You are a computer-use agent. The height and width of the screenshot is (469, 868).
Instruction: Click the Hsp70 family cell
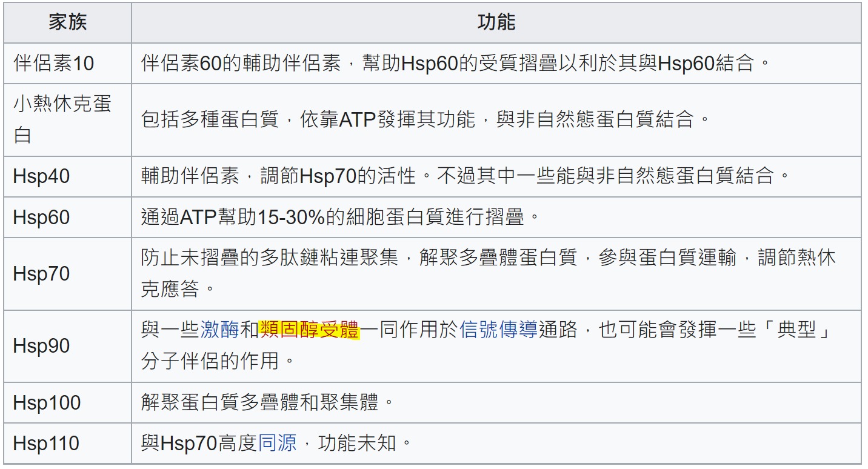(x=41, y=274)
